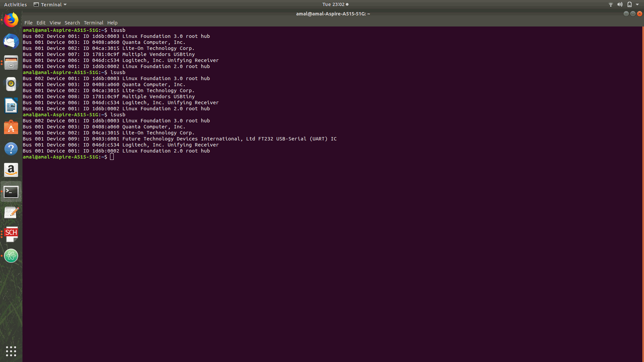Open the red SCH schematic app
The image size is (644, 362).
(x=11, y=234)
